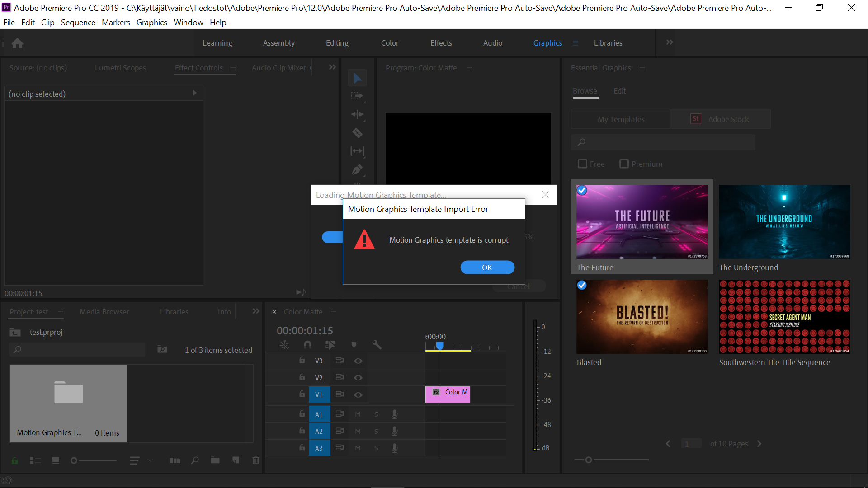Solo the A2 audio track
This screenshot has height=488, width=868.
[x=376, y=431]
